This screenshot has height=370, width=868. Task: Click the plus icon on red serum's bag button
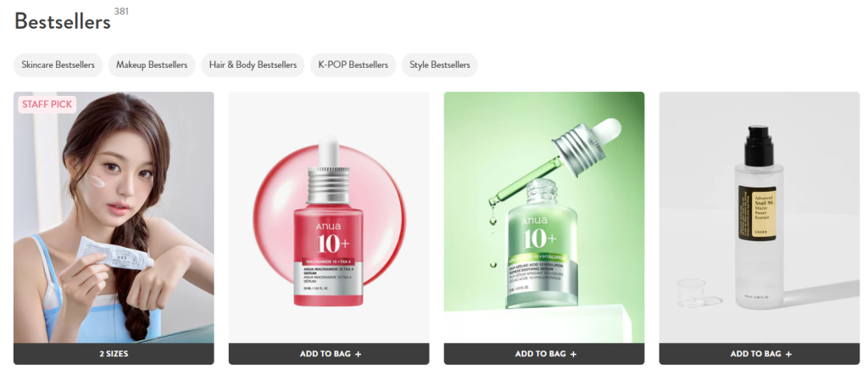359,354
